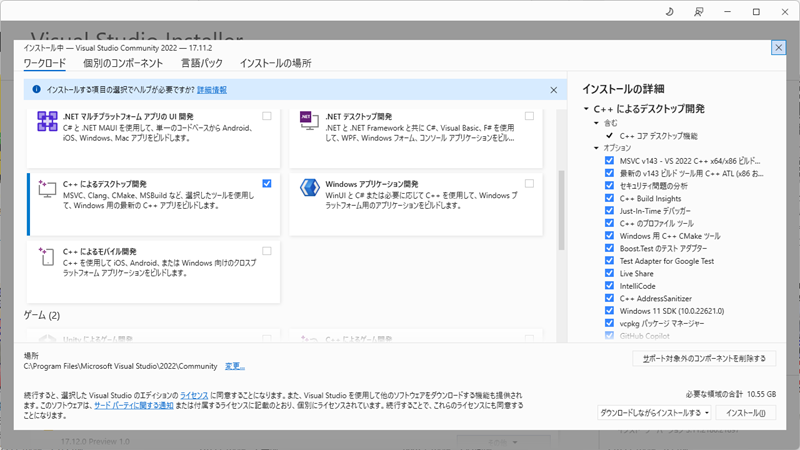Click the C++ によるデスクトップ開発 monitor icon
This screenshot has width=800, height=450.
click(x=47, y=190)
